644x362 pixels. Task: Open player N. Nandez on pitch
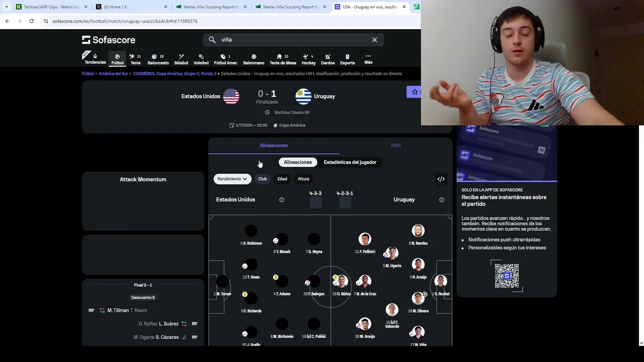point(418,235)
